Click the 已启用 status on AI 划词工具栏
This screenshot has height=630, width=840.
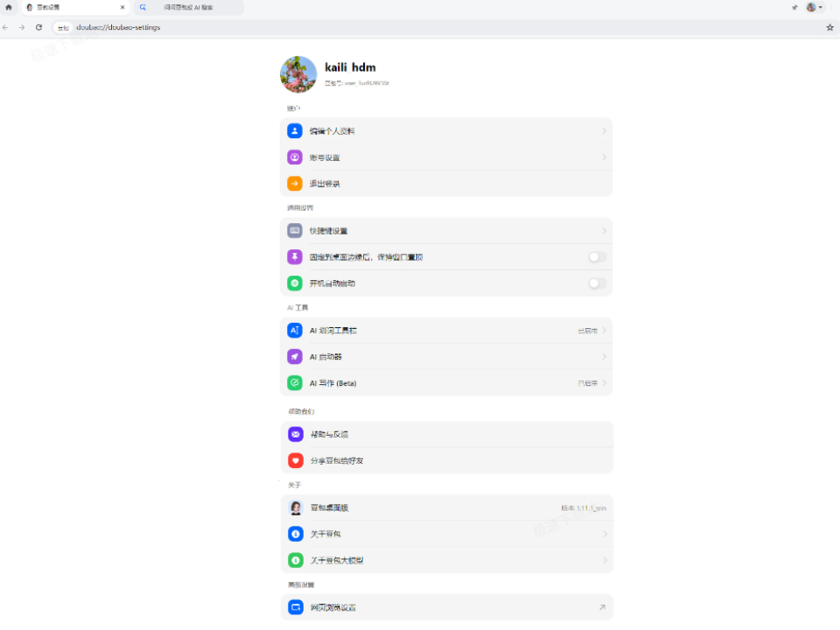588,331
